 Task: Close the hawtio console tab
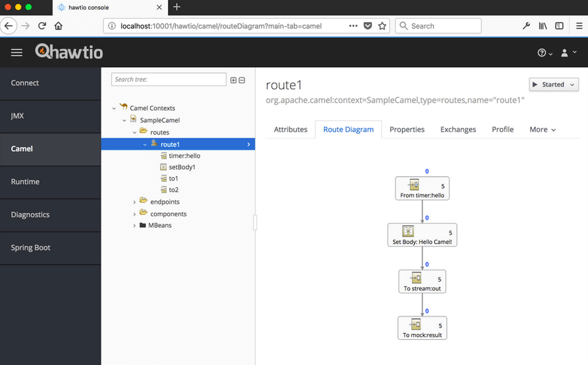(159, 7)
